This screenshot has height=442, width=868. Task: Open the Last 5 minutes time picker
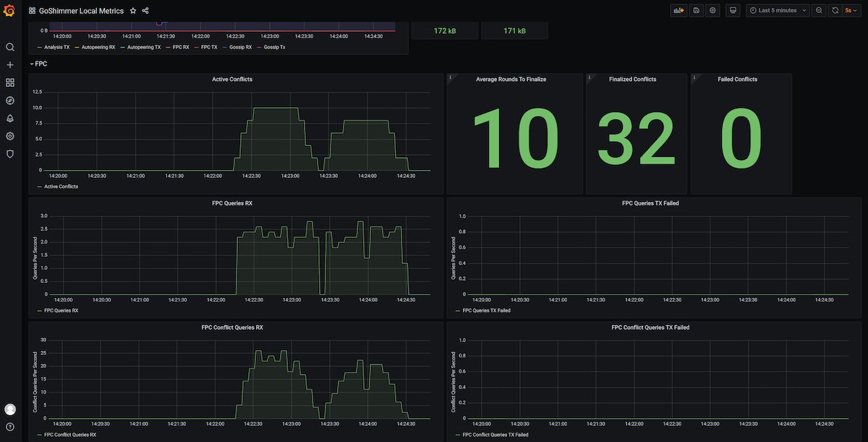(x=778, y=11)
